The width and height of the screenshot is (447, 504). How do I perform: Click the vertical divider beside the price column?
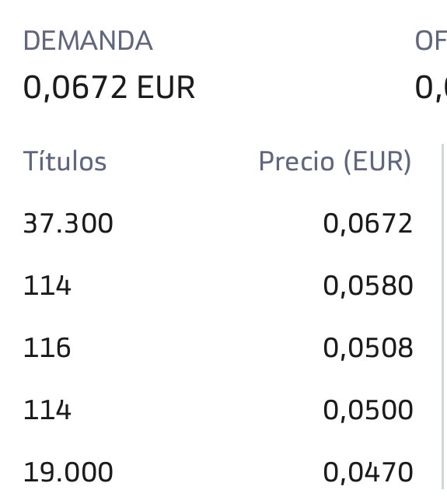click(443, 317)
